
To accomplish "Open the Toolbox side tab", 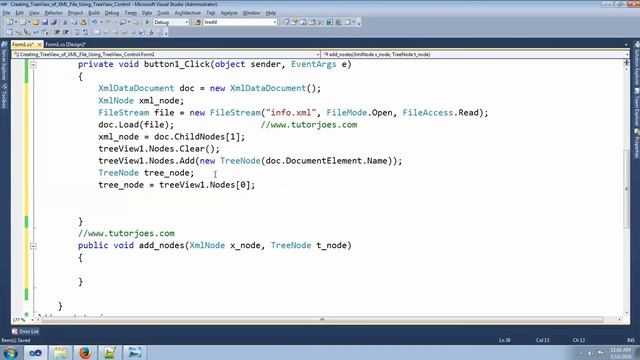I will pos(4,96).
